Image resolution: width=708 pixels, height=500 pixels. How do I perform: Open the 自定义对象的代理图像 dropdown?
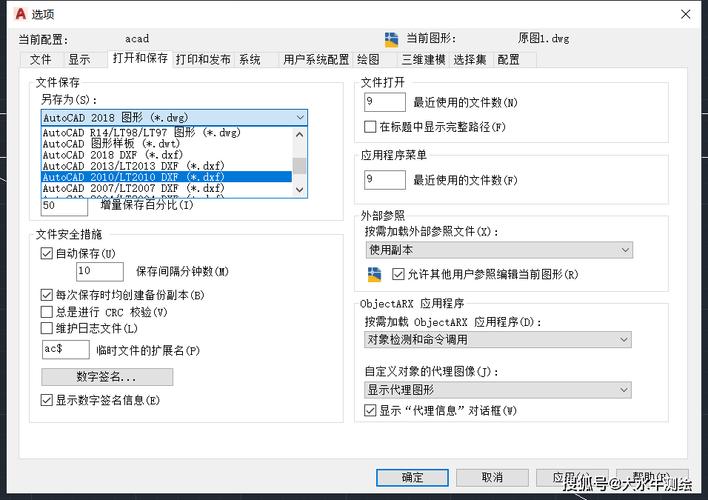[x=498, y=390]
